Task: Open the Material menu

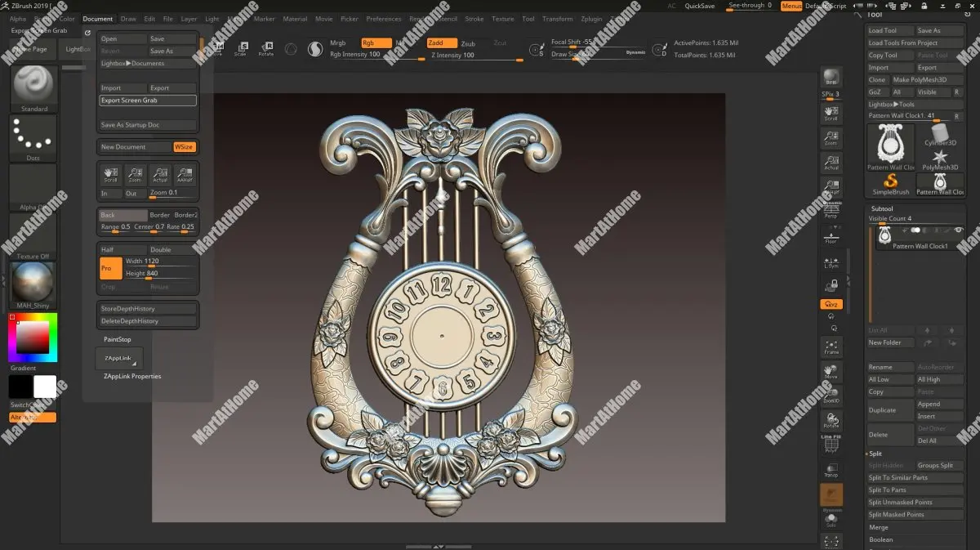Action: (295, 19)
